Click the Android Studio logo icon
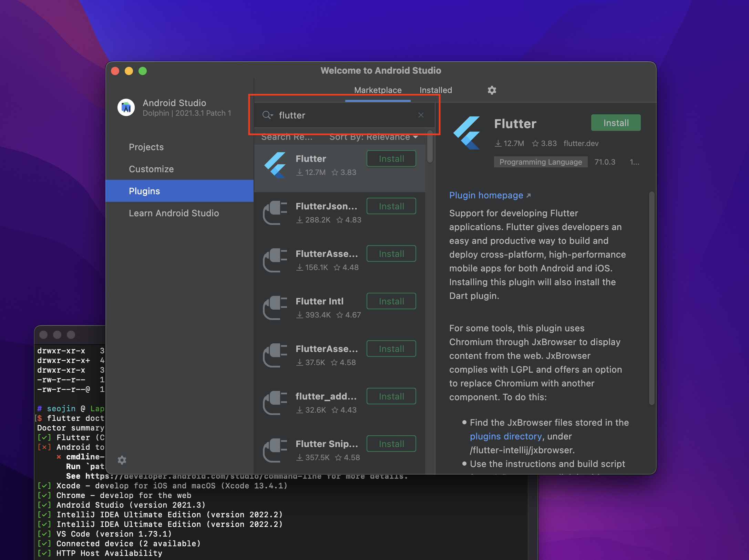 (126, 107)
